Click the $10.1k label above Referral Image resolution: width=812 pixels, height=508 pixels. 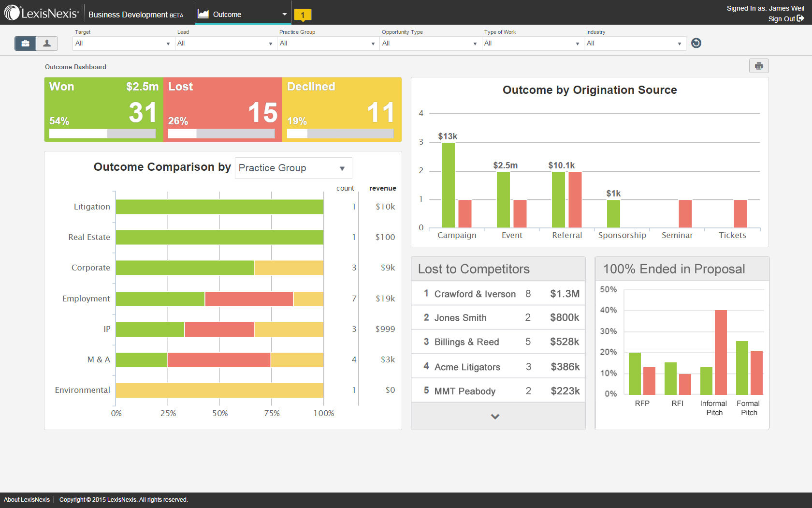(562, 165)
